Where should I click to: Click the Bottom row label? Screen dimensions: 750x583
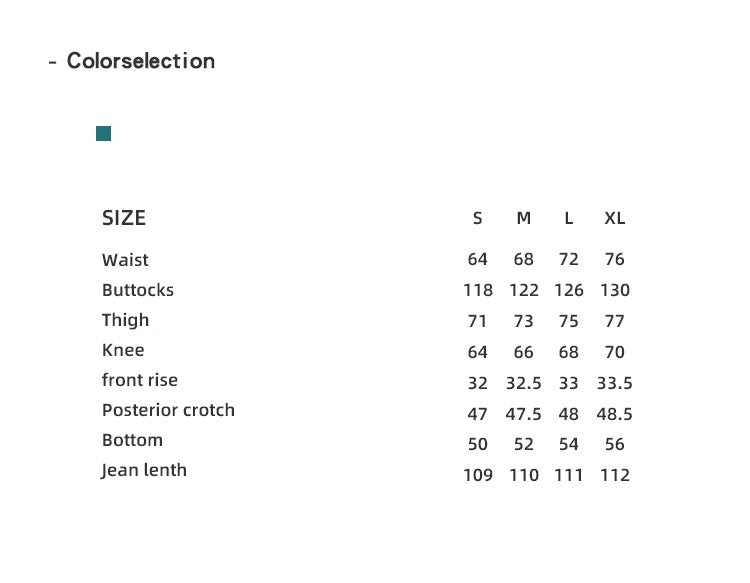[132, 440]
